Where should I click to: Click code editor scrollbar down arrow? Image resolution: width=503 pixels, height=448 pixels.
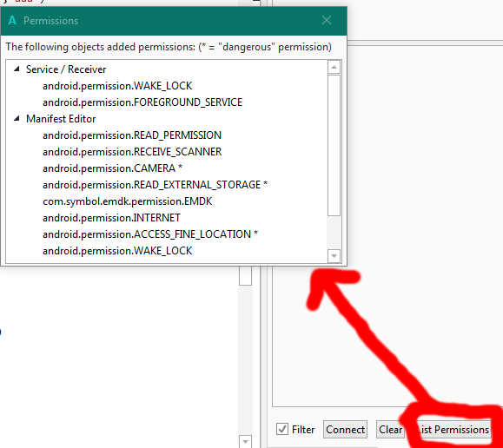tap(245, 442)
